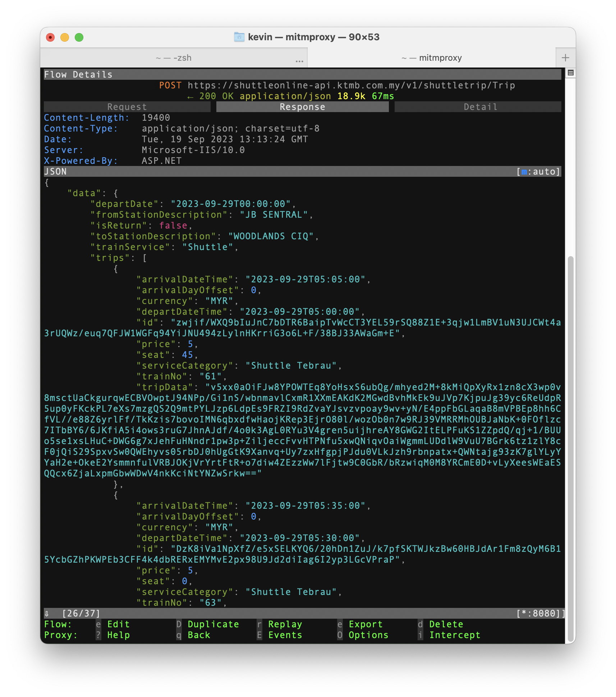This screenshot has width=616, height=697.
Task: Click the Content-Type header value
Action: pos(230,128)
